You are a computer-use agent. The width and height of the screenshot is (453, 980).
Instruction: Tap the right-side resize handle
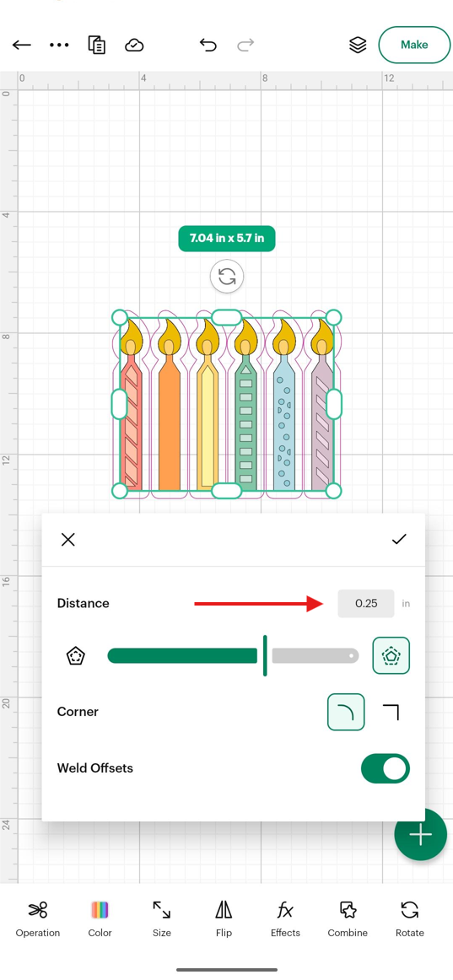[x=334, y=404]
